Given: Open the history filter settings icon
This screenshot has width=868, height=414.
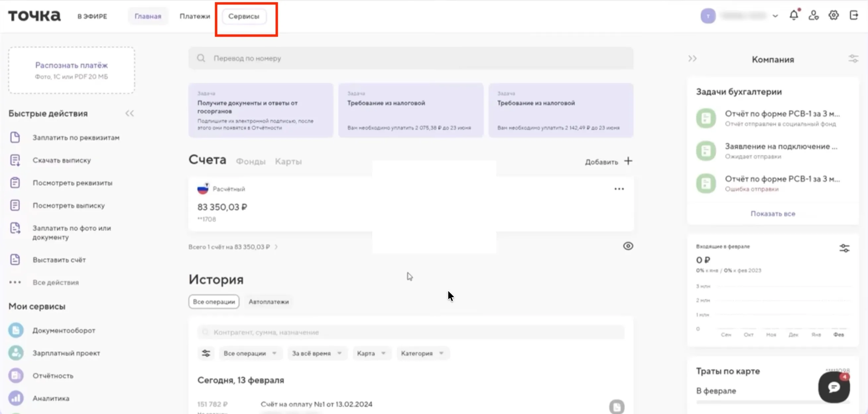Looking at the screenshot, I should point(206,353).
